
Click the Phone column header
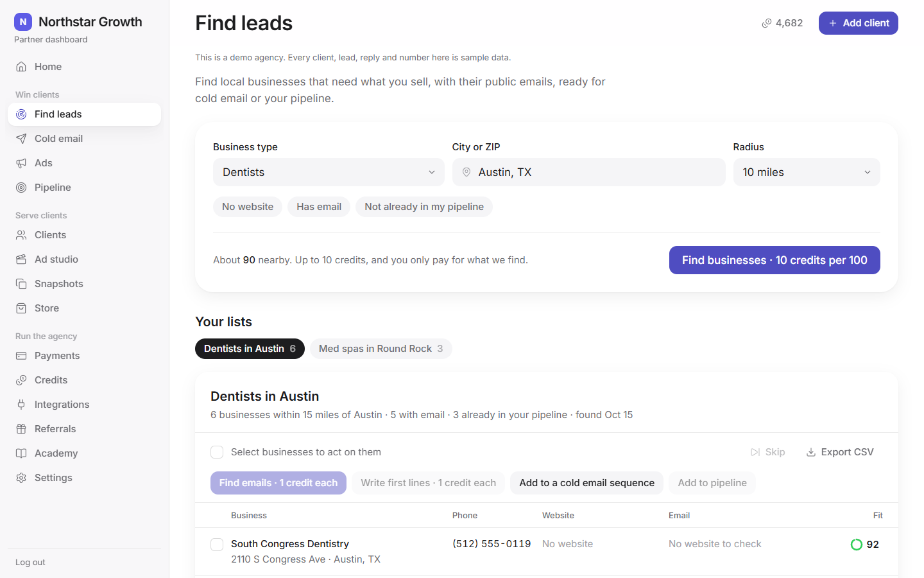pos(465,516)
